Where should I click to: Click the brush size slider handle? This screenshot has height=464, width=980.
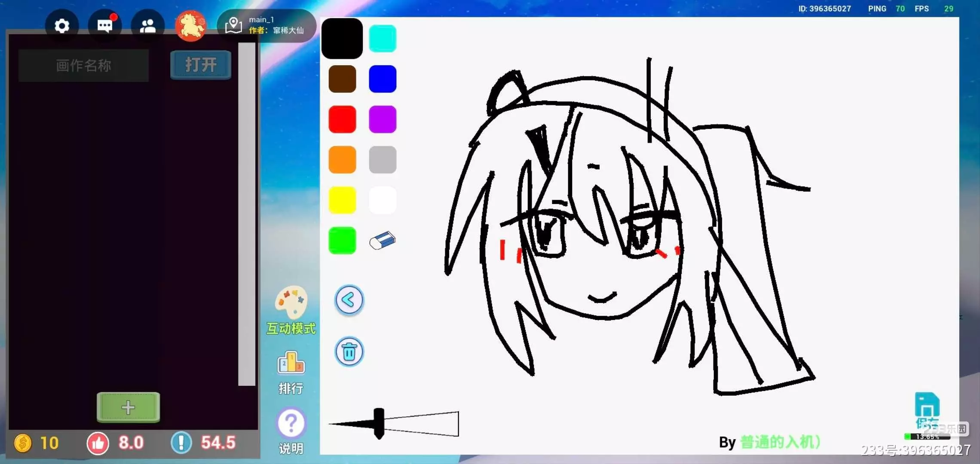(x=379, y=424)
